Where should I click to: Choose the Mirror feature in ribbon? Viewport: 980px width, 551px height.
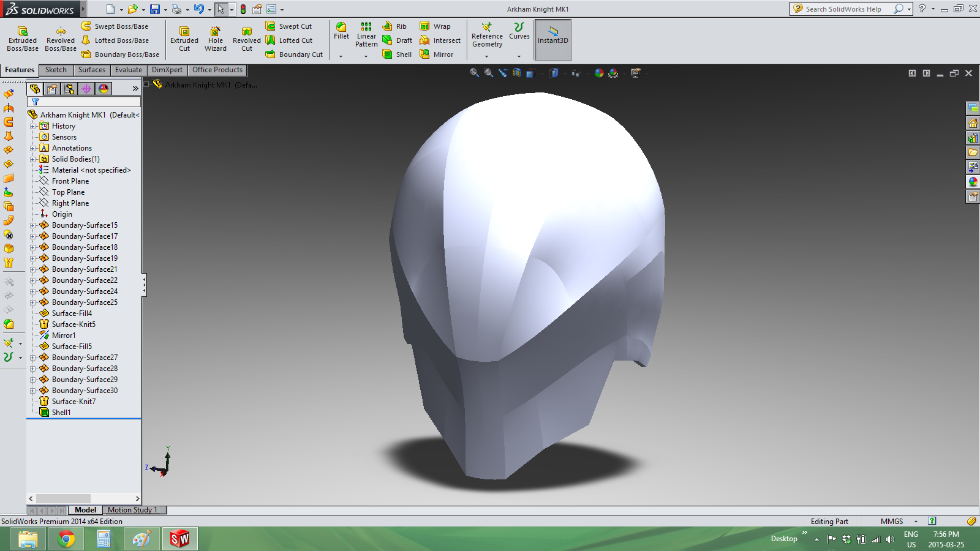tap(437, 54)
